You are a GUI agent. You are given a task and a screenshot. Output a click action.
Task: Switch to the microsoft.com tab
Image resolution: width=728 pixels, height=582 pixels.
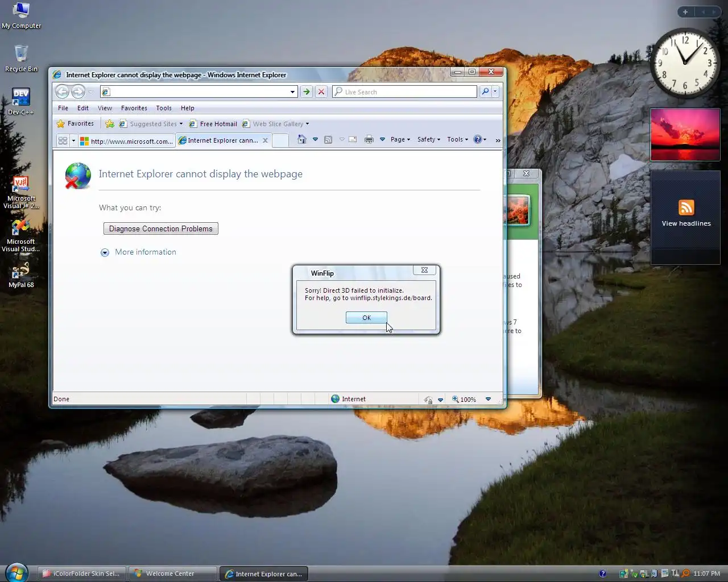[x=126, y=141]
